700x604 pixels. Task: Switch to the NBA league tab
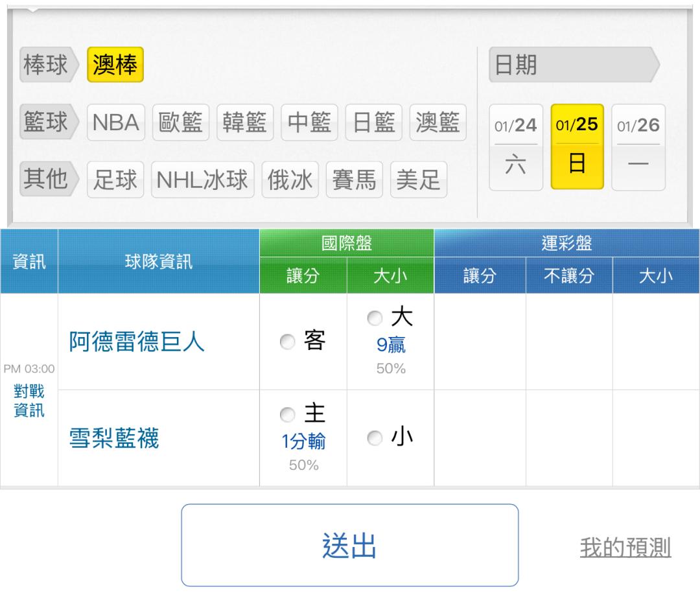[117, 122]
